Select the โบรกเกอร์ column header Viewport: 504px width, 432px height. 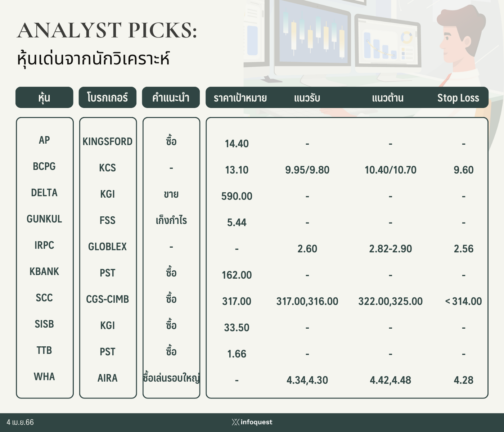click(x=108, y=97)
